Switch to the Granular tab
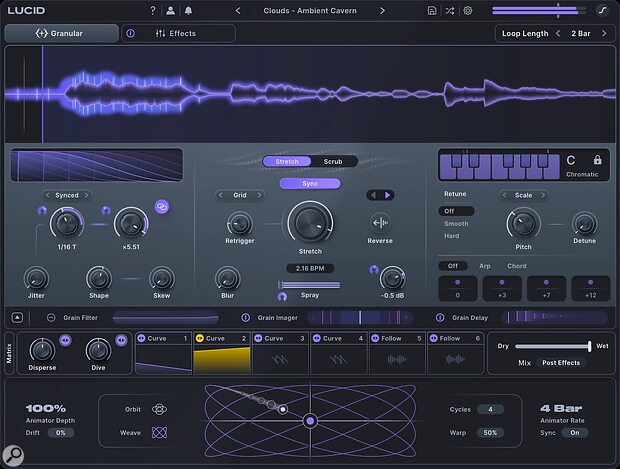 [x=61, y=34]
